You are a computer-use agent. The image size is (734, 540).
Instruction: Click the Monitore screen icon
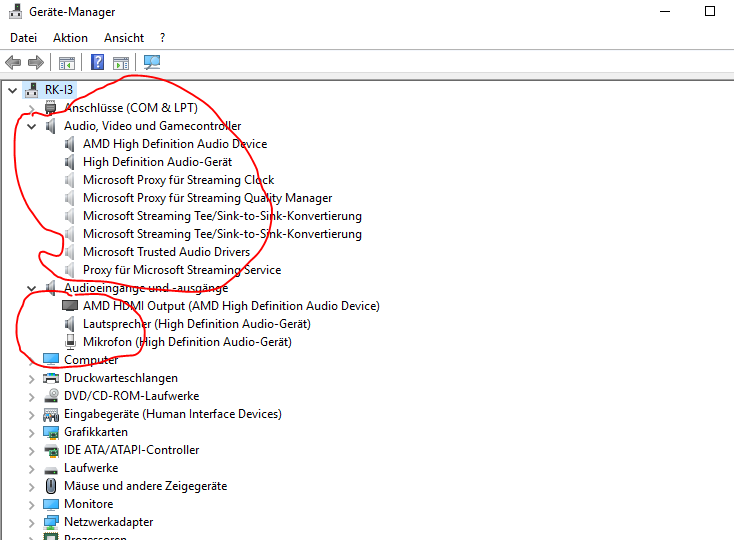[x=51, y=504]
